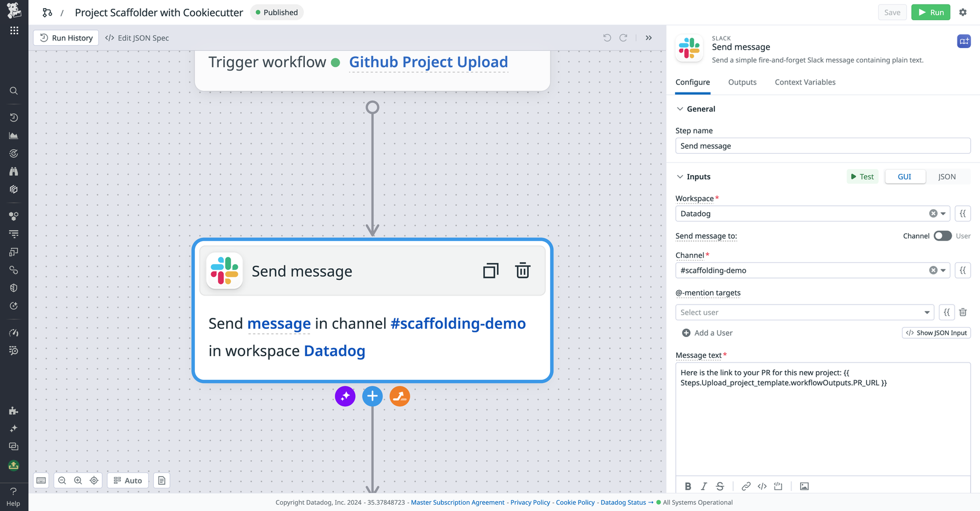Insert template variable for mention targets

[x=946, y=312]
